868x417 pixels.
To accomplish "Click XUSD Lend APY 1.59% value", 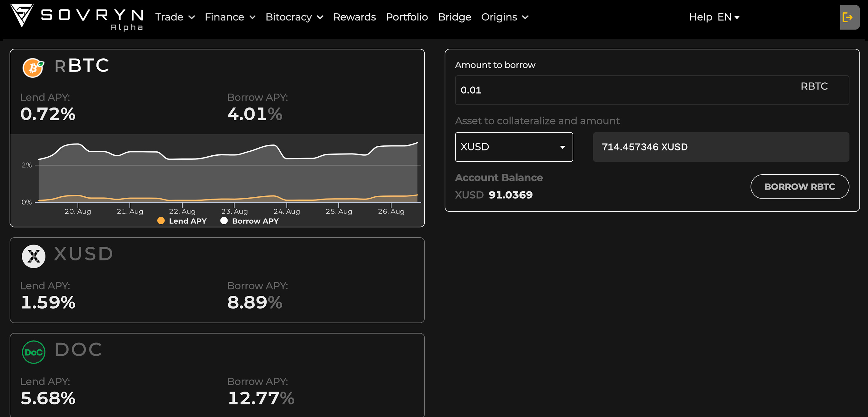I will (48, 302).
